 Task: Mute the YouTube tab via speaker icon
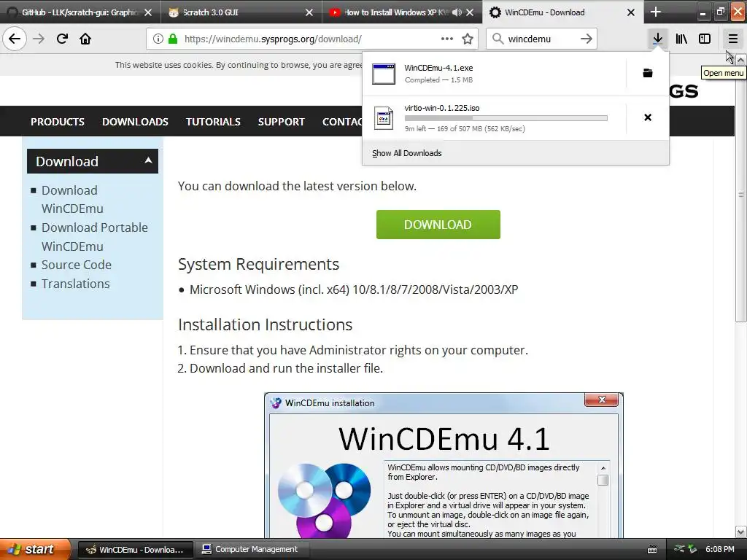457,12
